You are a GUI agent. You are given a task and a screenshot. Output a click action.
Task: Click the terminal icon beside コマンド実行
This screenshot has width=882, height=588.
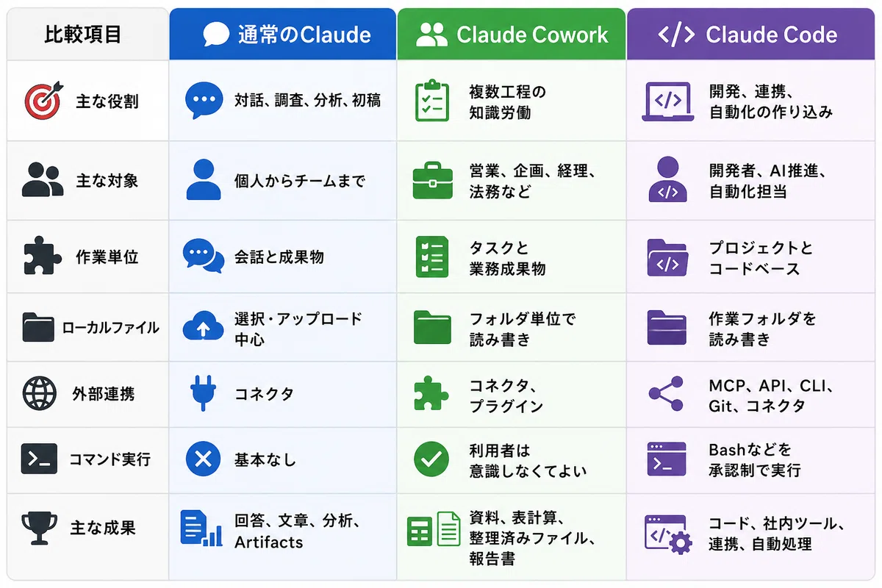tap(39, 459)
